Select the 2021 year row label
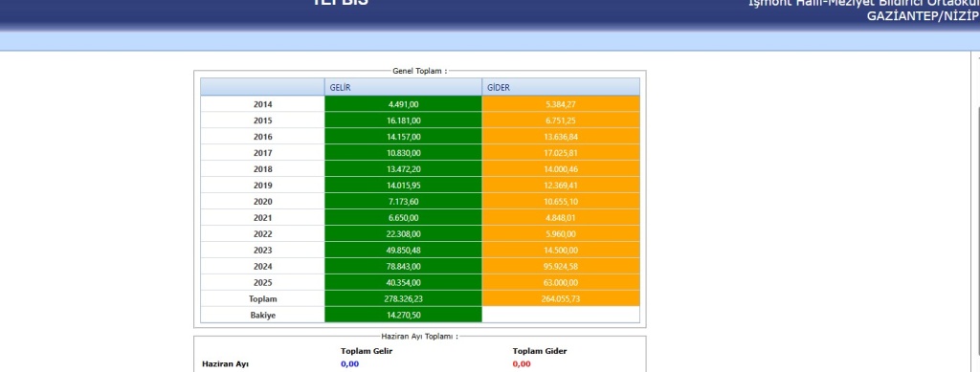Viewport: 980px width, 372px height. point(262,218)
